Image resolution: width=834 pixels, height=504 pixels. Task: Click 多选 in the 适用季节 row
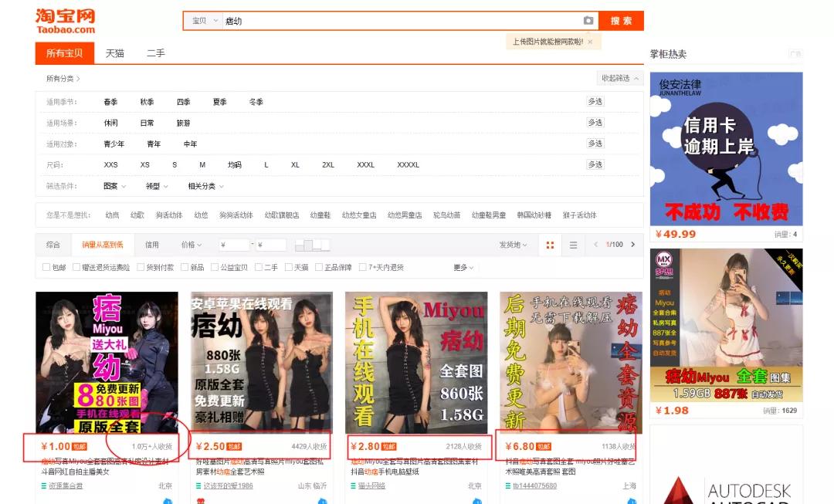pyautogui.click(x=595, y=101)
